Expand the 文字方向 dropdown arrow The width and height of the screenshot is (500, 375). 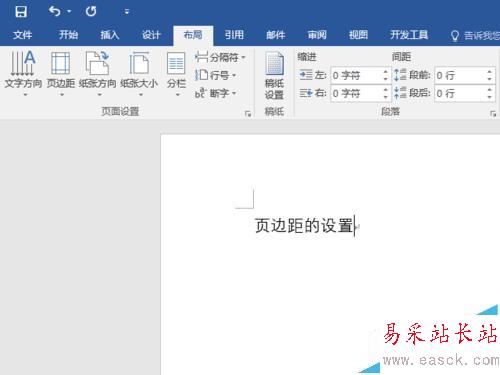pyautogui.click(x=25, y=95)
